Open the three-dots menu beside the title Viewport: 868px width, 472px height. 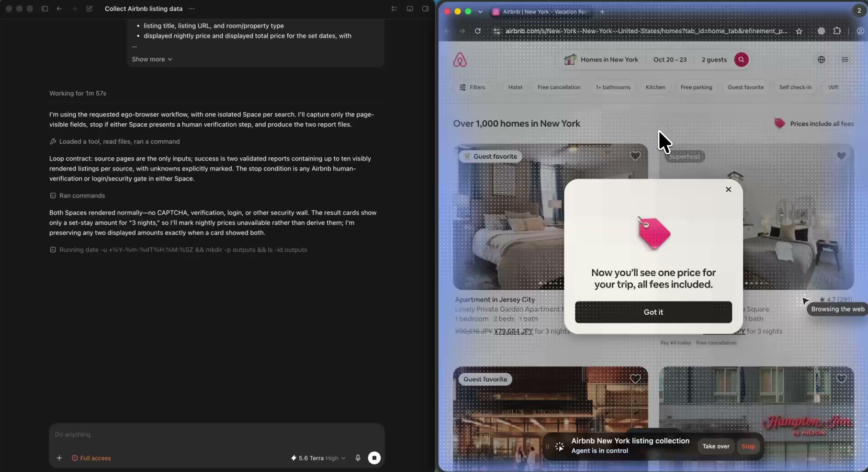191,9
